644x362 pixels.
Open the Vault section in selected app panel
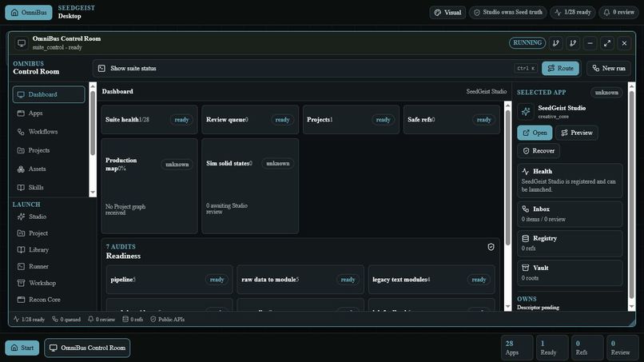coord(570,272)
